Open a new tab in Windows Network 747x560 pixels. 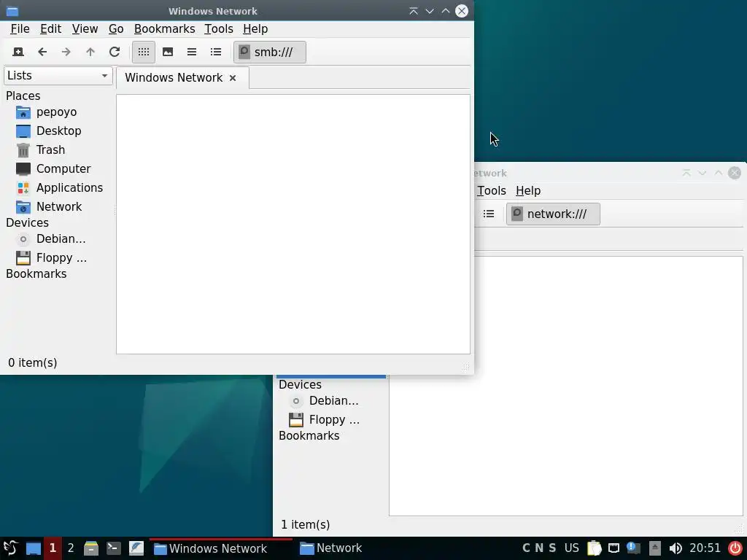point(18,52)
